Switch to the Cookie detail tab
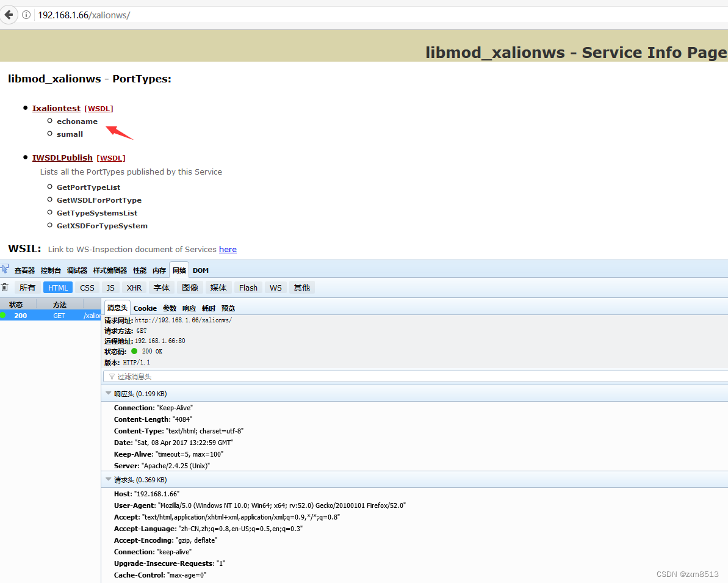 click(145, 308)
